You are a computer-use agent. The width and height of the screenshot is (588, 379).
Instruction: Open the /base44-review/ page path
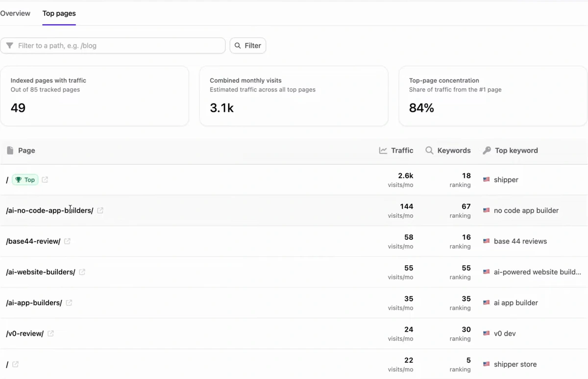(x=33, y=241)
